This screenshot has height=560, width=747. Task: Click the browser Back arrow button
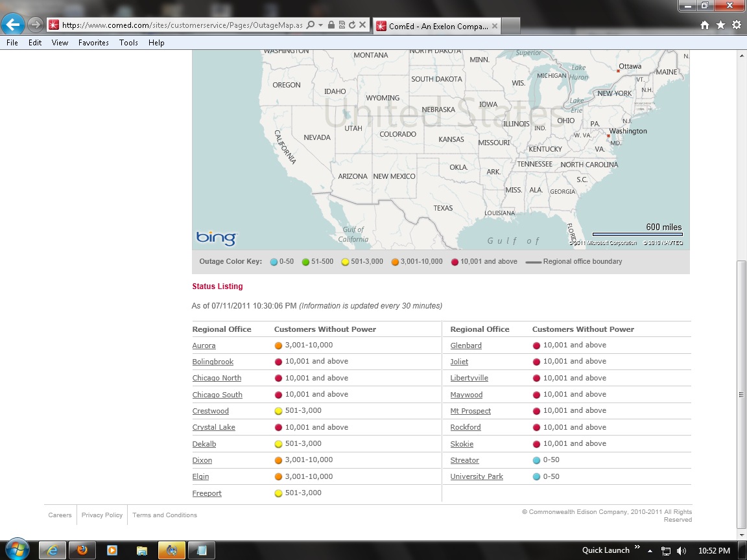pyautogui.click(x=13, y=25)
